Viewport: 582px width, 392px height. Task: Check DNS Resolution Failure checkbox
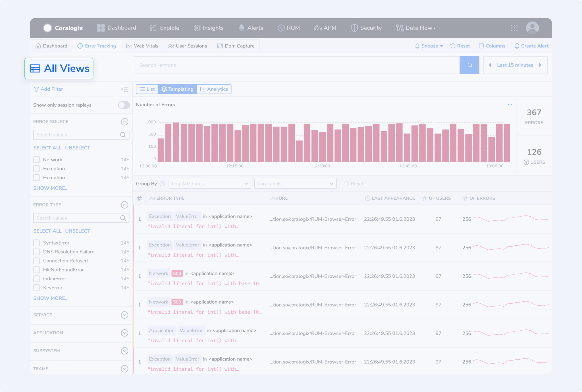[36, 252]
